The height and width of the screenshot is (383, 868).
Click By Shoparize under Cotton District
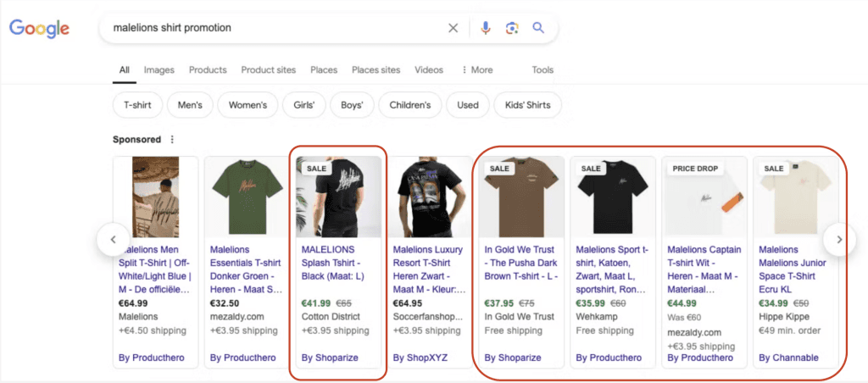[330, 358]
